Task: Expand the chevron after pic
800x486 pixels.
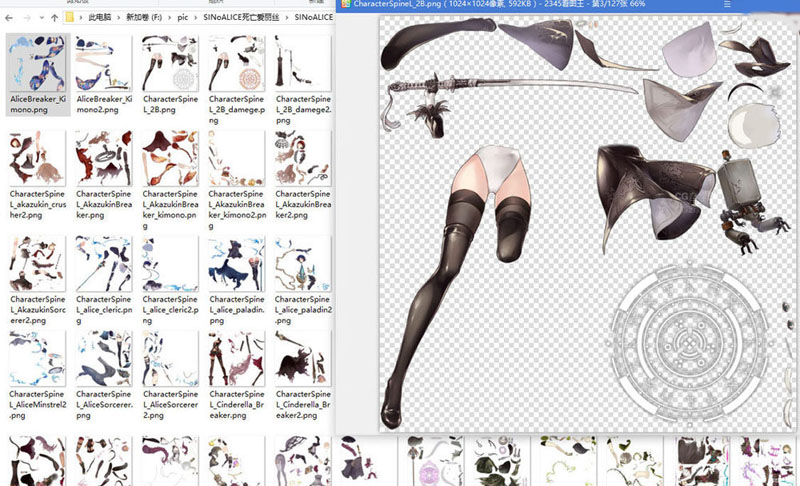Action: 196,17
